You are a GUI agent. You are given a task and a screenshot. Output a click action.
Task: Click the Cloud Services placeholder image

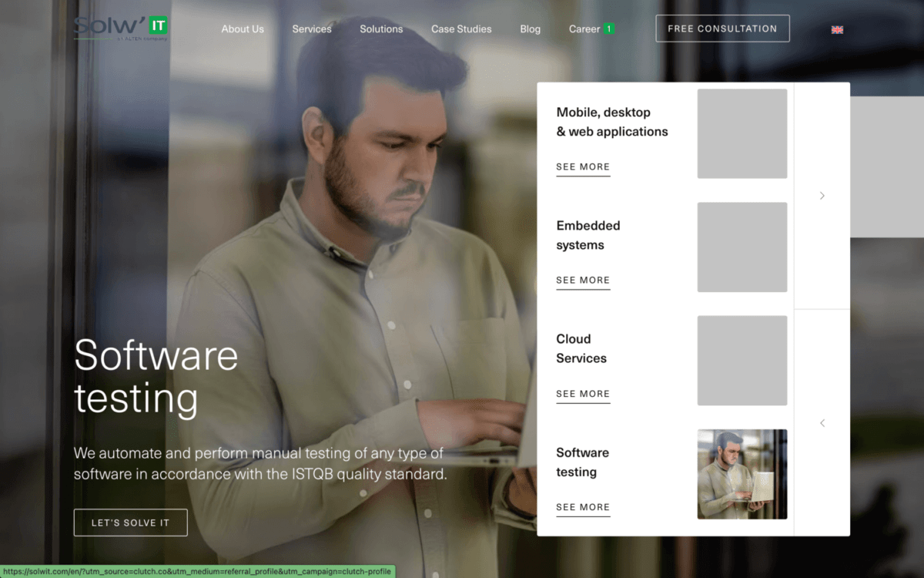click(x=742, y=360)
